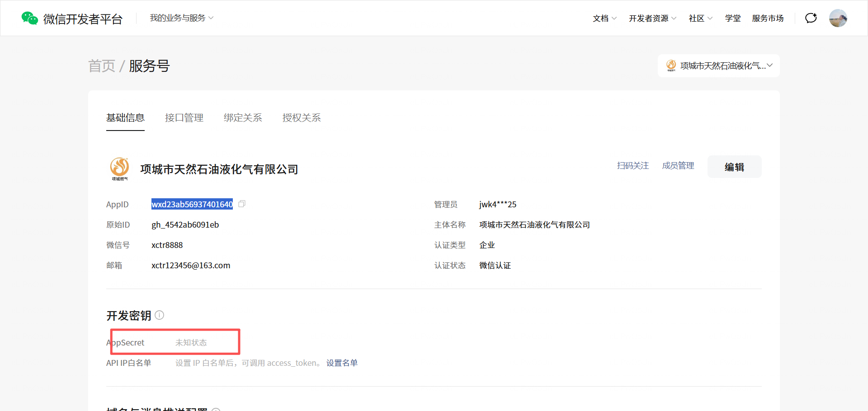Click the 编辑 button
Viewport: 868px width, 411px height.
point(735,167)
